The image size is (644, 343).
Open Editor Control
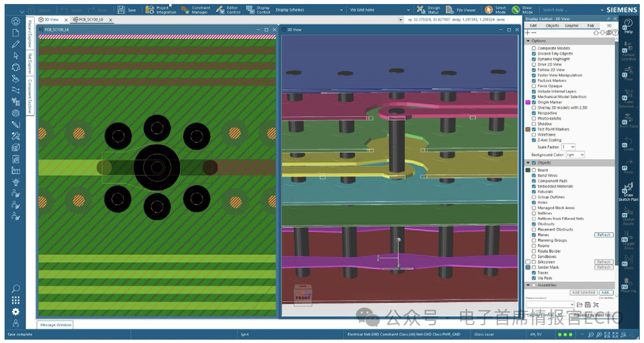(x=228, y=10)
